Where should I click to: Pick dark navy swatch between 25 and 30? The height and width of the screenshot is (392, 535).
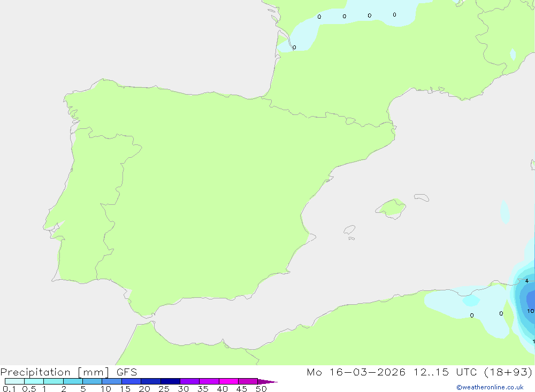(x=170, y=381)
